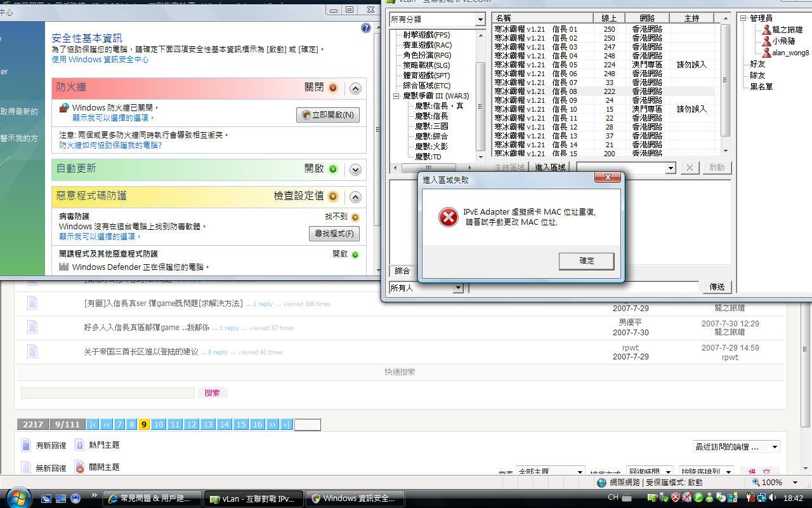This screenshot has height=508, width=812.
Task: Click the alan_wong8 user avatar icon
Action: coord(766,53)
